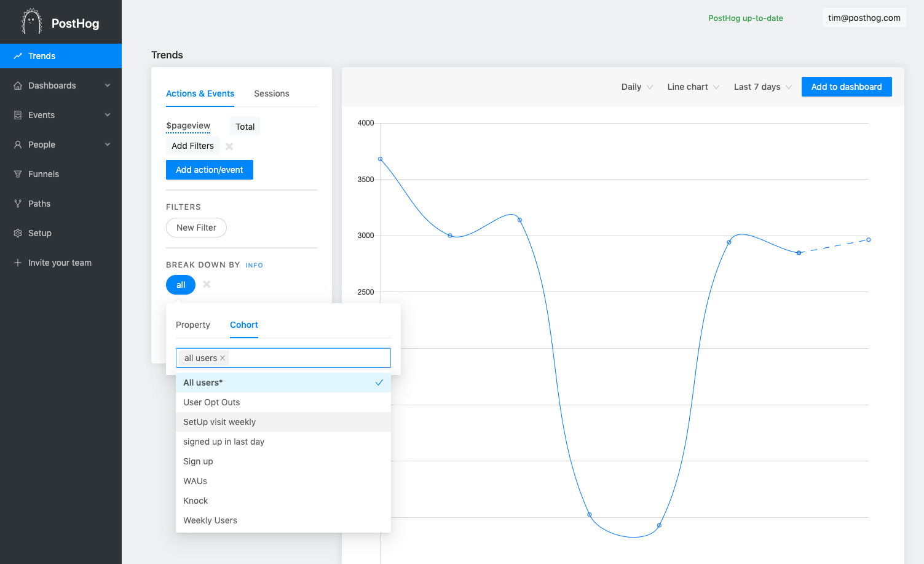
Task: Click the cohort search input field
Action: click(307, 358)
